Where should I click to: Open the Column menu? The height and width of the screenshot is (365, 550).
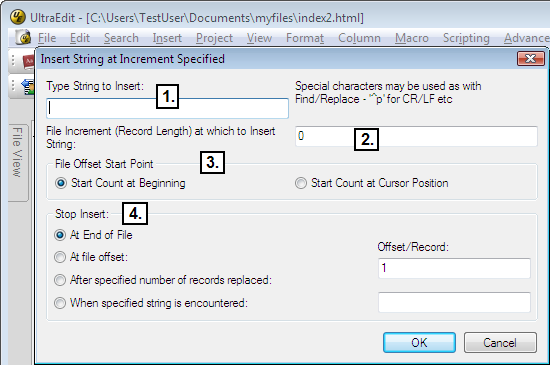(x=359, y=38)
